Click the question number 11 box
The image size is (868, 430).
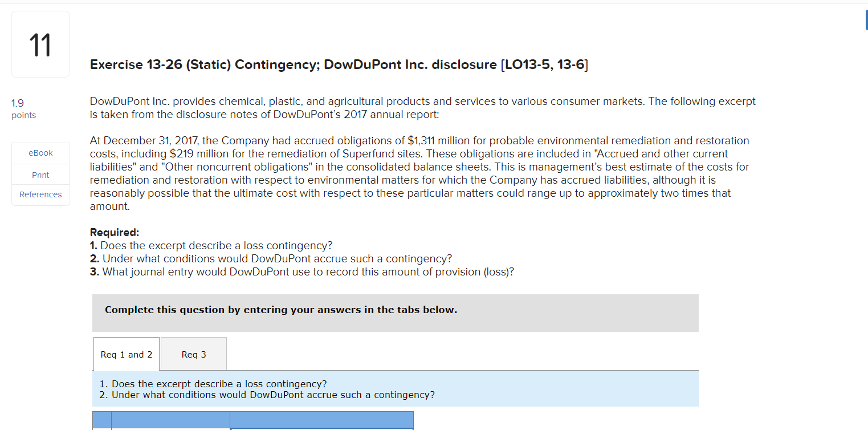pyautogui.click(x=40, y=44)
